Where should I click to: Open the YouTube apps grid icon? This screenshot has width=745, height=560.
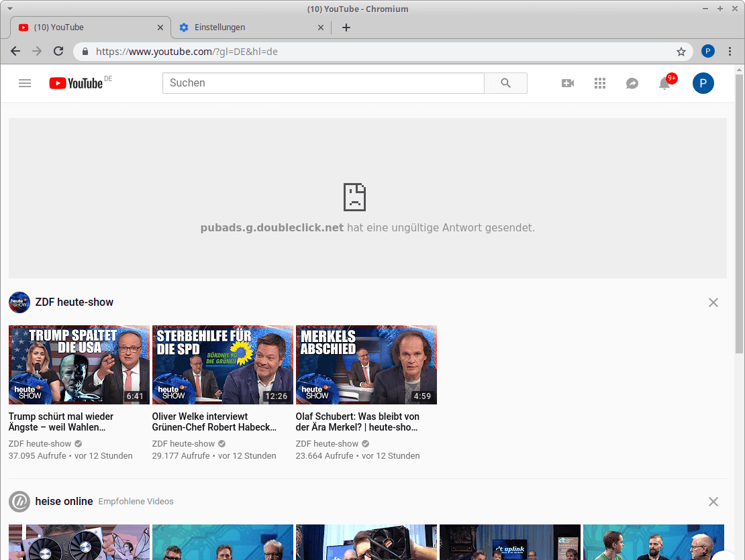(x=599, y=84)
